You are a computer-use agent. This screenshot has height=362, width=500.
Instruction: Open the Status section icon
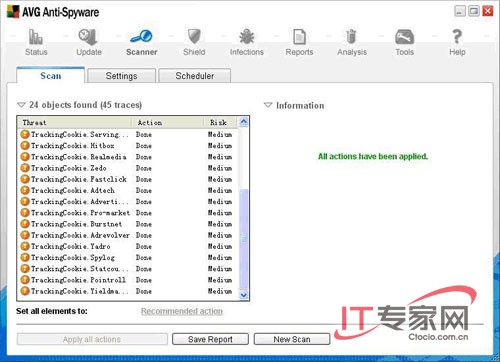pos(36,37)
